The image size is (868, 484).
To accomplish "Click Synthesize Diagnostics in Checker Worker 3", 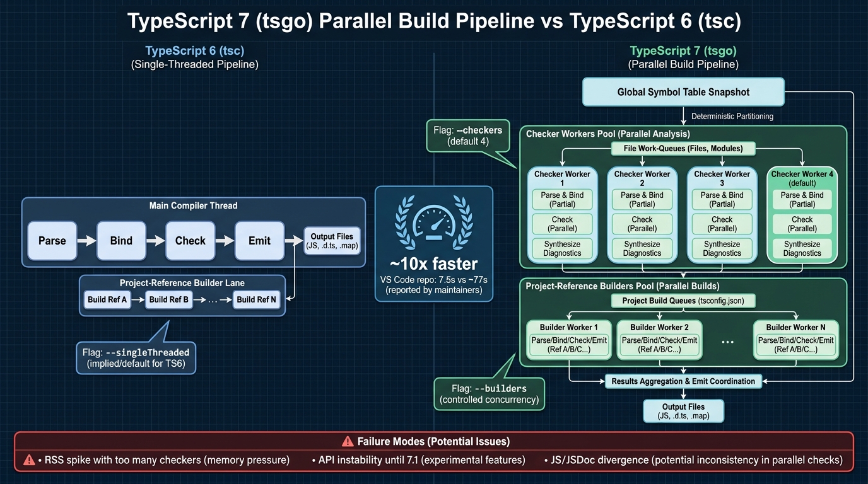I will point(722,248).
